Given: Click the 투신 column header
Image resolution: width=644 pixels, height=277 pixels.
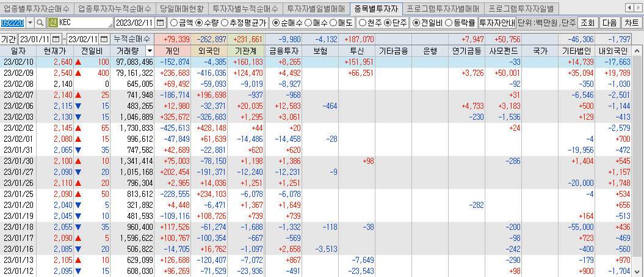Looking at the screenshot, I should coord(356,51).
